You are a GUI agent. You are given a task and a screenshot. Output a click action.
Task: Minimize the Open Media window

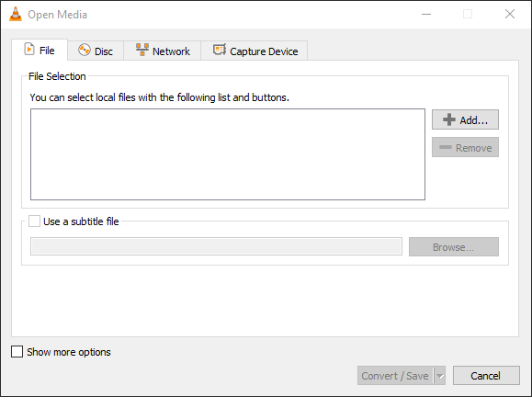(426, 15)
